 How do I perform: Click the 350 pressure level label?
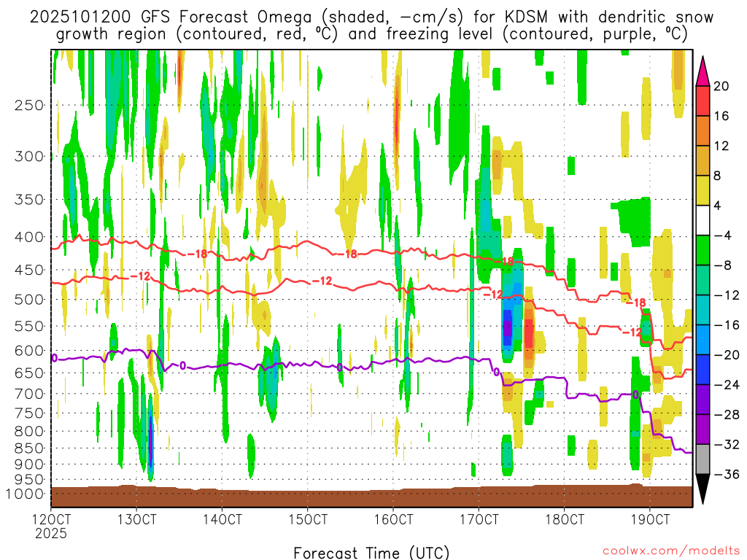tap(29, 200)
